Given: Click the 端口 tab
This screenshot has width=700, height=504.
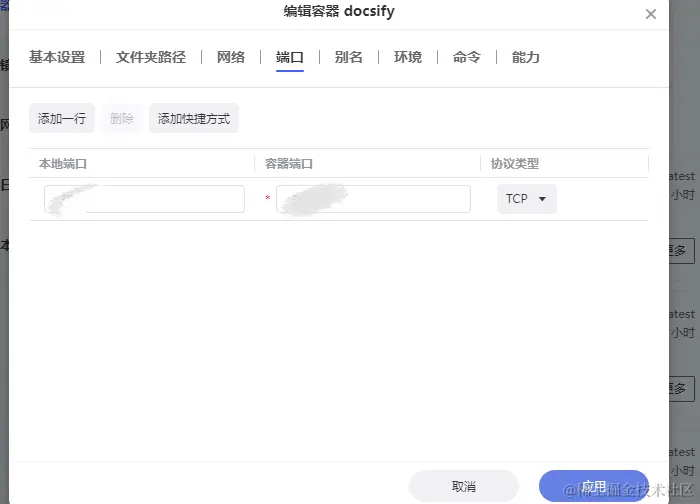Looking at the screenshot, I should (x=290, y=57).
